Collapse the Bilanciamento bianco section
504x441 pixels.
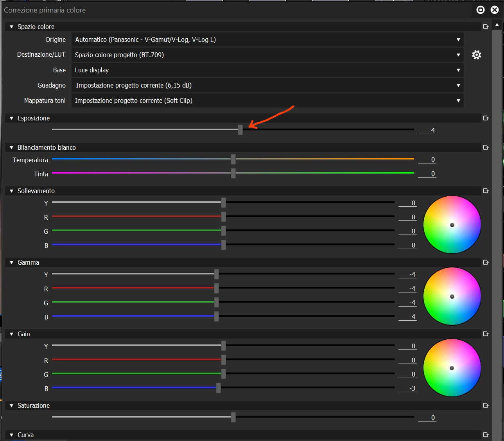(11, 147)
